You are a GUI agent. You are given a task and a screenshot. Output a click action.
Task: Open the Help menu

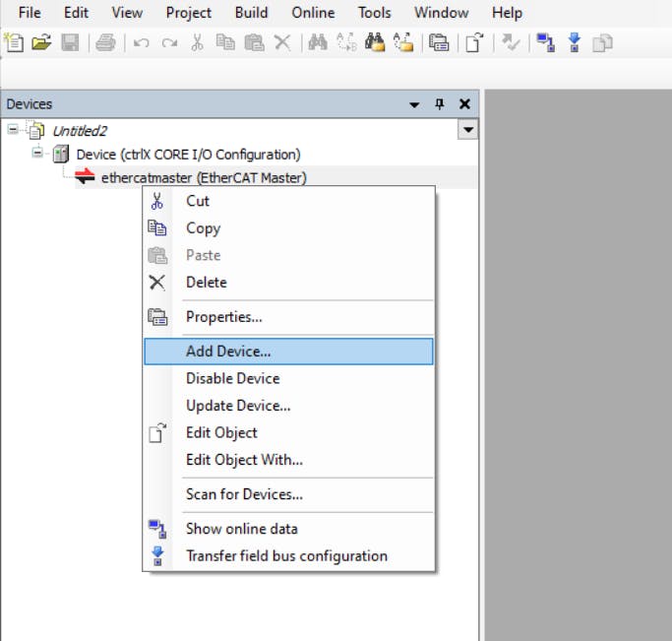coord(507,13)
